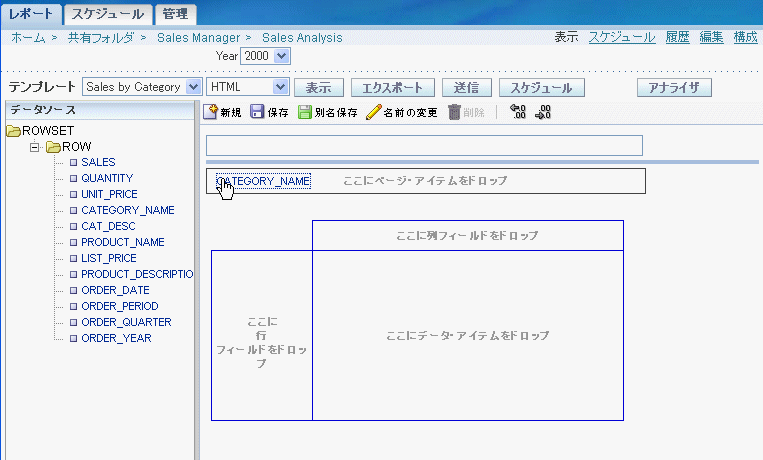This screenshot has height=460, width=763.
Task: Click the square icon beside CAT_DESC
Action: 73,226
